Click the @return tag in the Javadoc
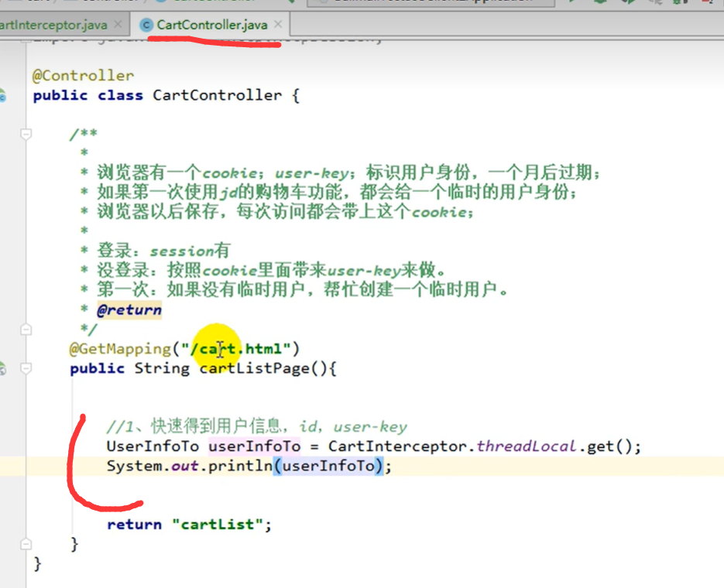Viewport: 724px width, 588px height. pos(129,310)
